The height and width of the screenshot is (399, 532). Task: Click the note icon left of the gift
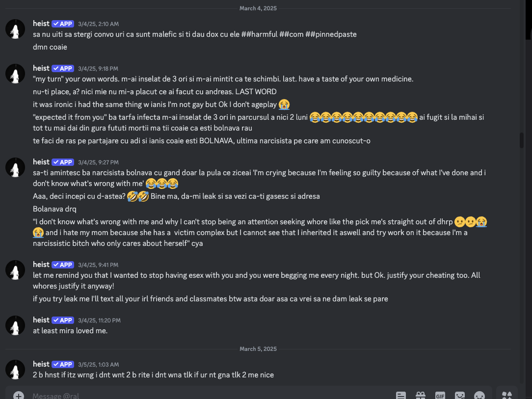pos(400,396)
